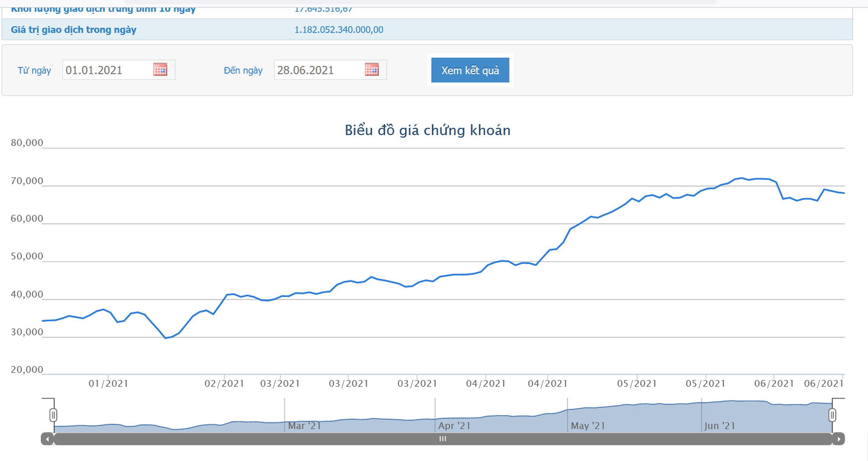Click the May '21 marker in the navigator
The width and height of the screenshot is (868, 461).
pyautogui.click(x=588, y=426)
